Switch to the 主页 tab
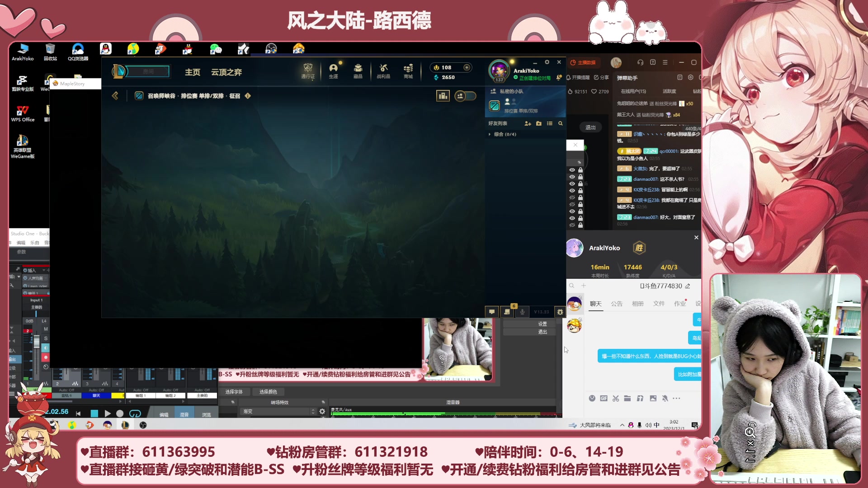The image size is (868, 488). pyautogui.click(x=193, y=72)
